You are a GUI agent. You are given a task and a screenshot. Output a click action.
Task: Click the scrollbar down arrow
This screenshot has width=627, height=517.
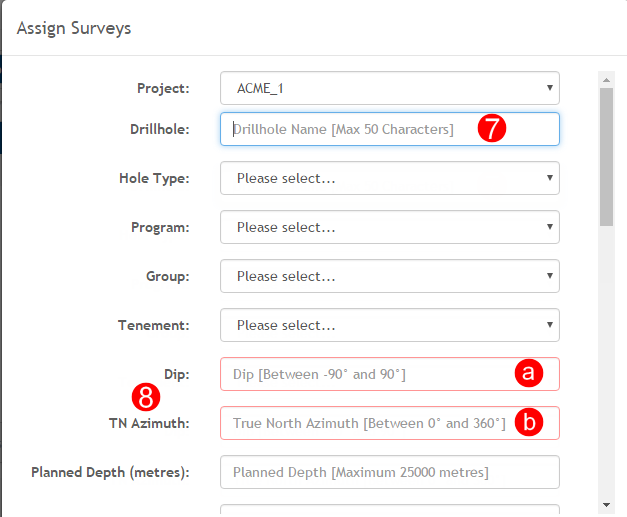[606, 505]
